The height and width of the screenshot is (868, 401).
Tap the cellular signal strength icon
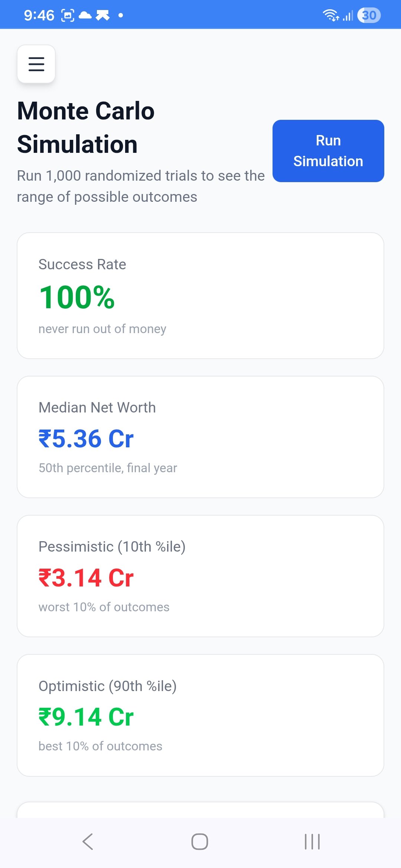[x=348, y=16]
